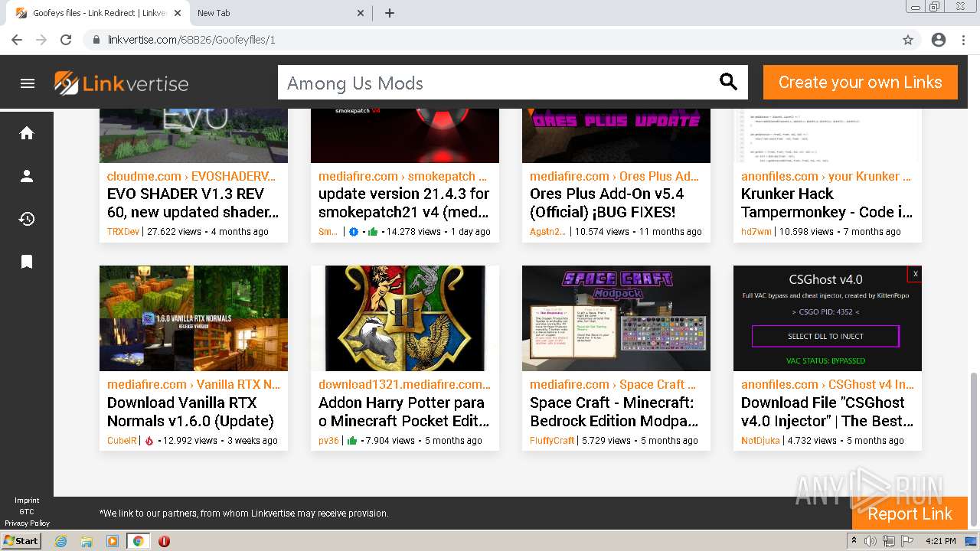Click the address bar URL
The image size is (980, 551).
point(191,40)
